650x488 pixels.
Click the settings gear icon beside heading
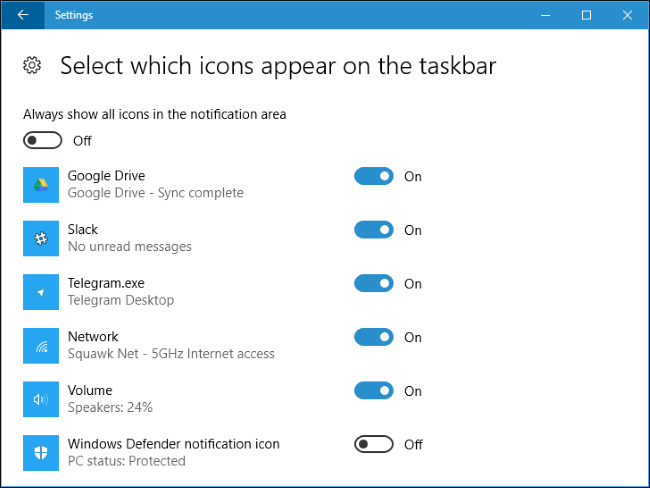pyautogui.click(x=32, y=66)
